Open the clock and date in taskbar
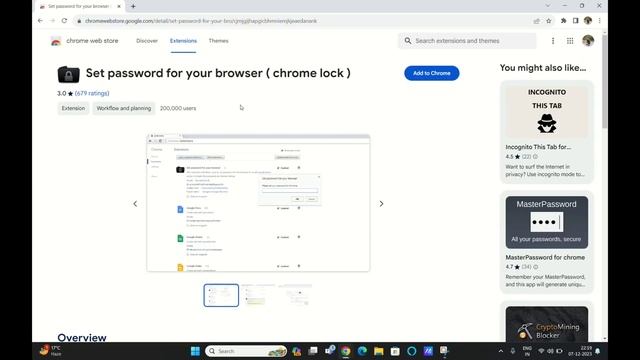The width and height of the screenshot is (640, 360). pos(580,351)
